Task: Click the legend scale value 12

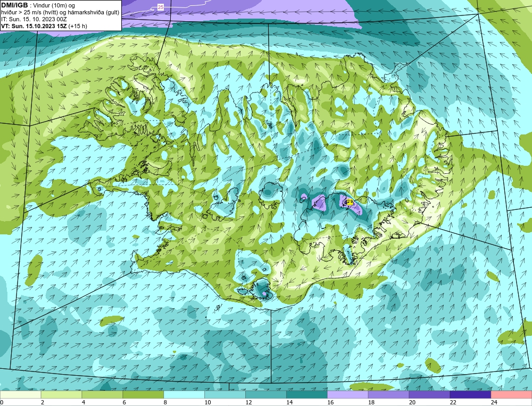Action: pos(248,402)
